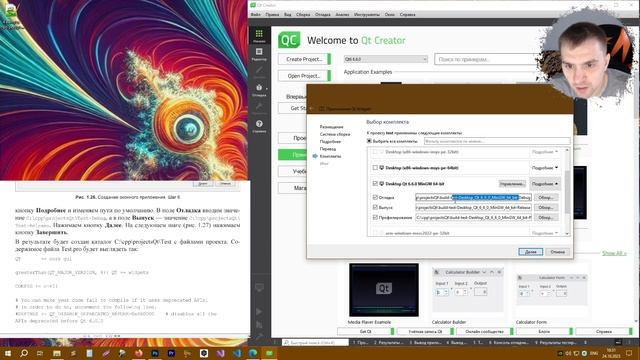Open Microsoft Edge from the taskbar
The image size is (640, 360).
coord(253,353)
